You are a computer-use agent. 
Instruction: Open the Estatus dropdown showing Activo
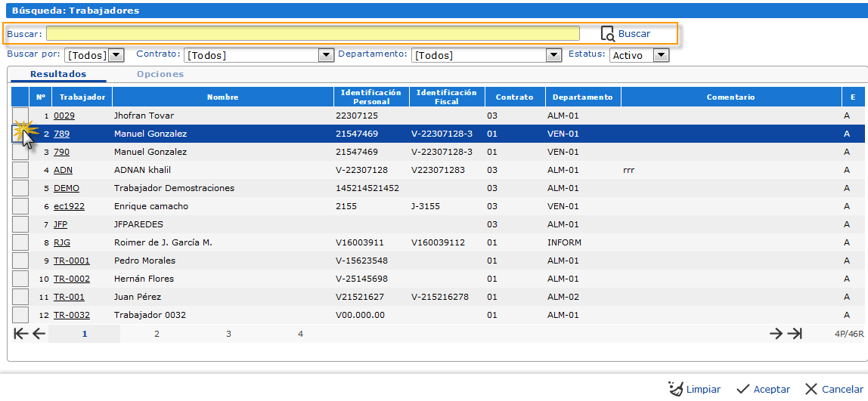pos(661,55)
